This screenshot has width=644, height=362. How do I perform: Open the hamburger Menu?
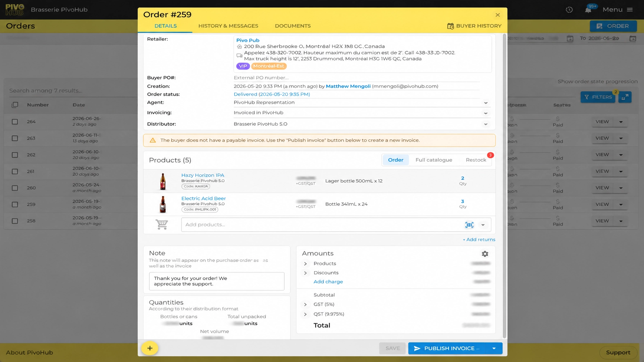click(618, 10)
